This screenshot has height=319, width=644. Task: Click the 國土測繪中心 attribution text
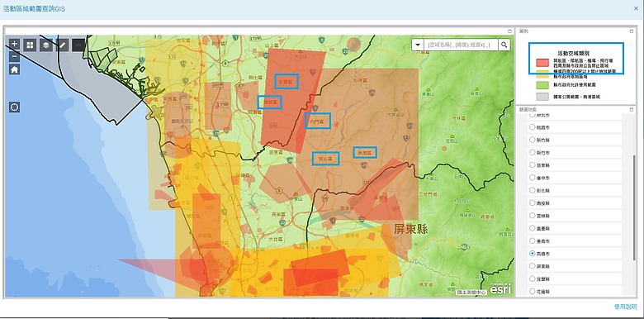(x=472, y=292)
